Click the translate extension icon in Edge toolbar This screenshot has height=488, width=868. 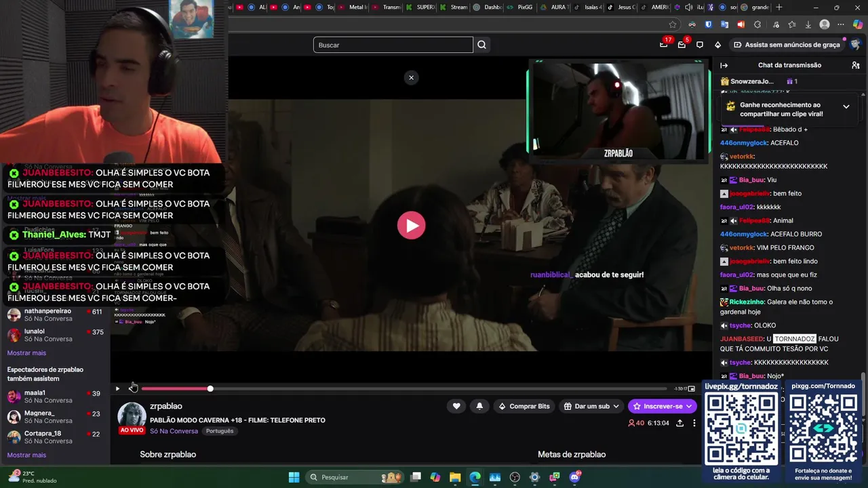(x=724, y=24)
